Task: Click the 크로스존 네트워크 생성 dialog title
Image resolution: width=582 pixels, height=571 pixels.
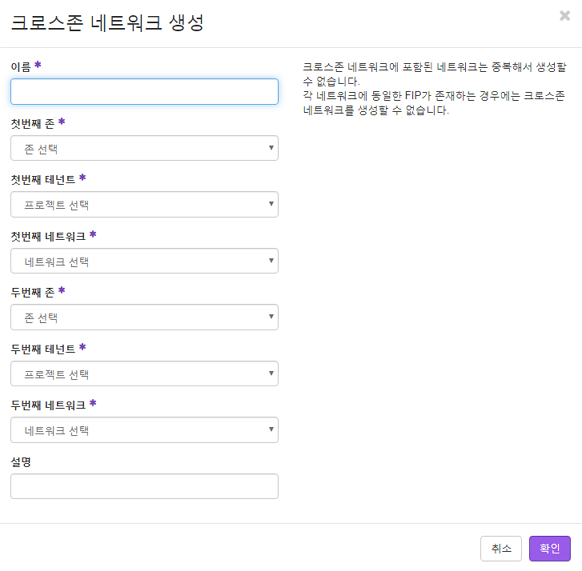Action: tap(107, 23)
